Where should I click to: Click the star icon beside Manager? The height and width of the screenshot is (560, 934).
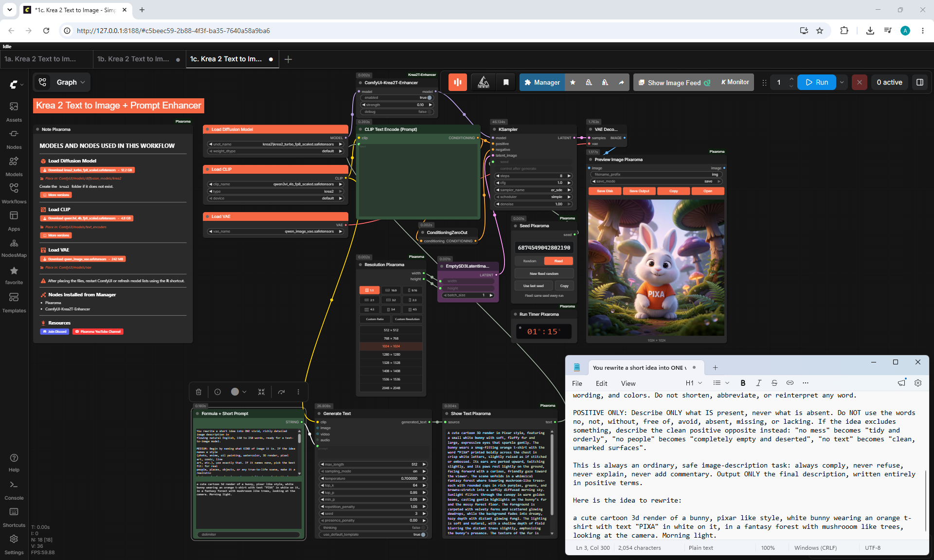(x=573, y=82)
